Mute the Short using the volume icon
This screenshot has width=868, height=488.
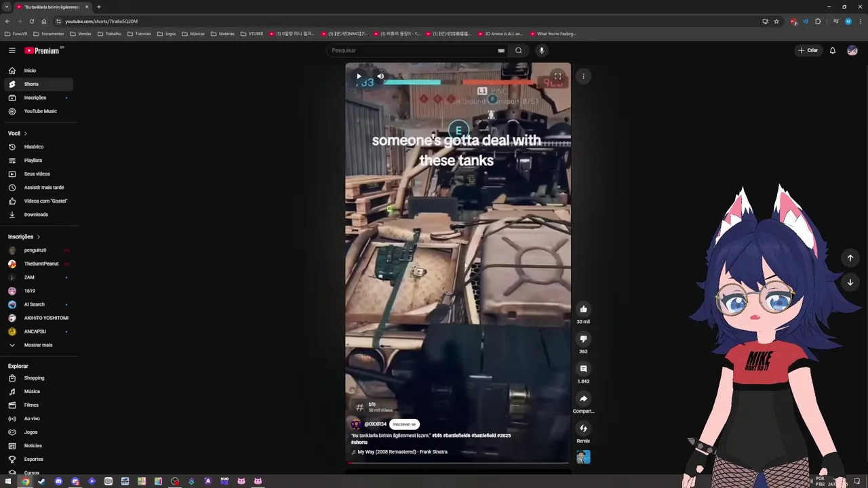pyautogui.click(x=380, y=76)
